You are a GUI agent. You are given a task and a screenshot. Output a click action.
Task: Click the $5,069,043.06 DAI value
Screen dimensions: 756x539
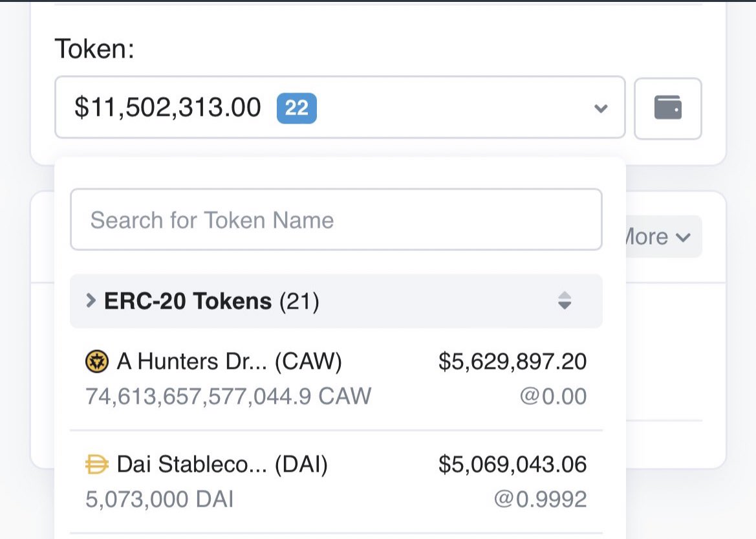click(x=513, y=464)
